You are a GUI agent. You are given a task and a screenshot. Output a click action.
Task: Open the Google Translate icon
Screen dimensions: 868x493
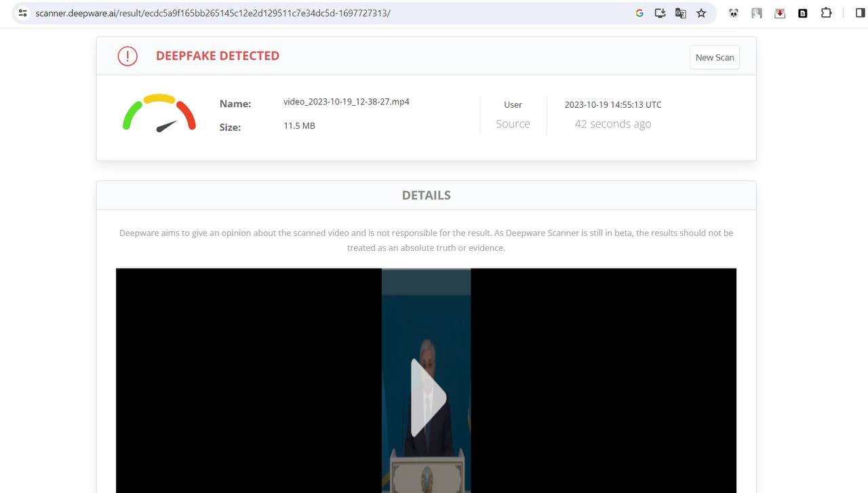pos(680,13)
